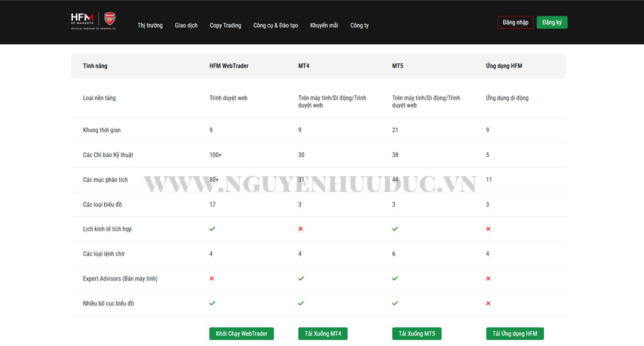Launch WebTrader with Khởi Chạy WebTrader

(x=241, y=333)
